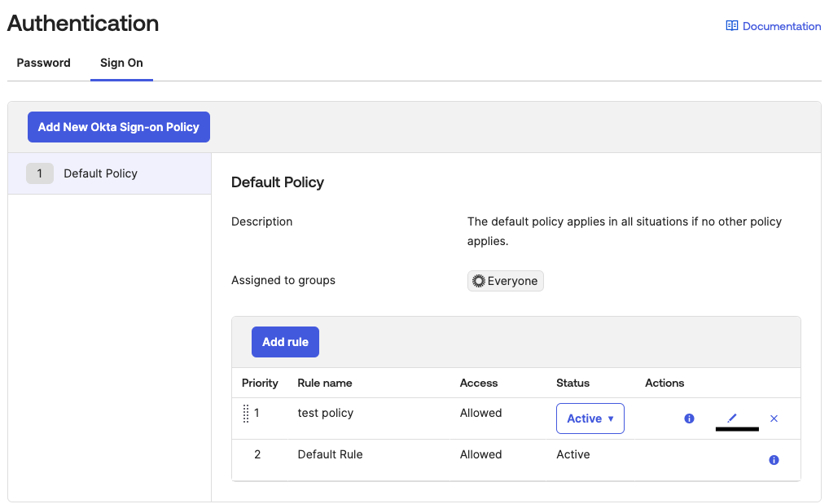
Task: Click the Everyone group label
Action: click(x=512, y=281)
